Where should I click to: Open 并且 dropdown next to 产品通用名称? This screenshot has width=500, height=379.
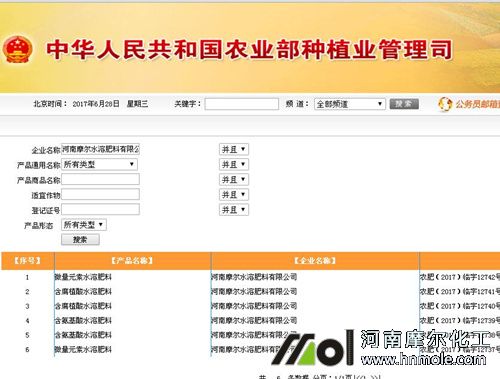234,164
